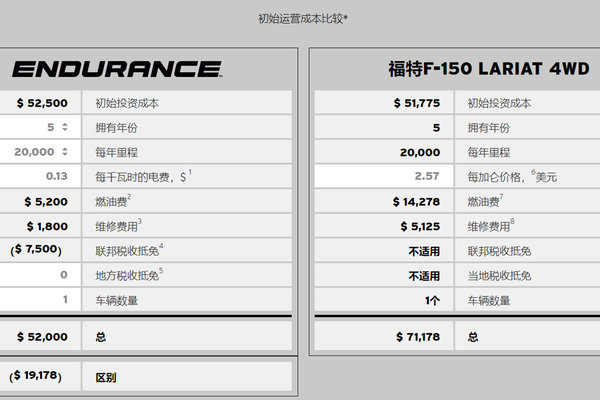Click the Ford 车辆数量 label
Image resolution: width=600 pixels, height=400 pixels.
(x=489, y=300)
